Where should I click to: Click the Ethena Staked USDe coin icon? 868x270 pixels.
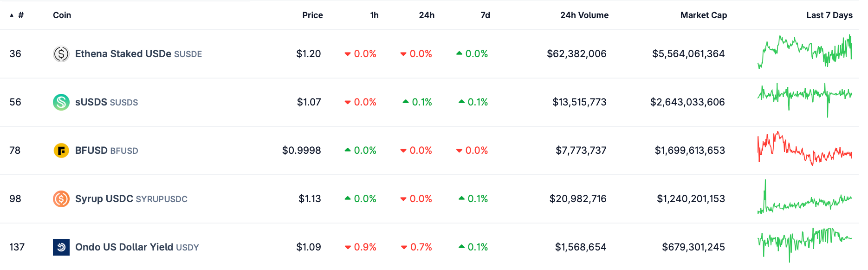tap(61, 54)
